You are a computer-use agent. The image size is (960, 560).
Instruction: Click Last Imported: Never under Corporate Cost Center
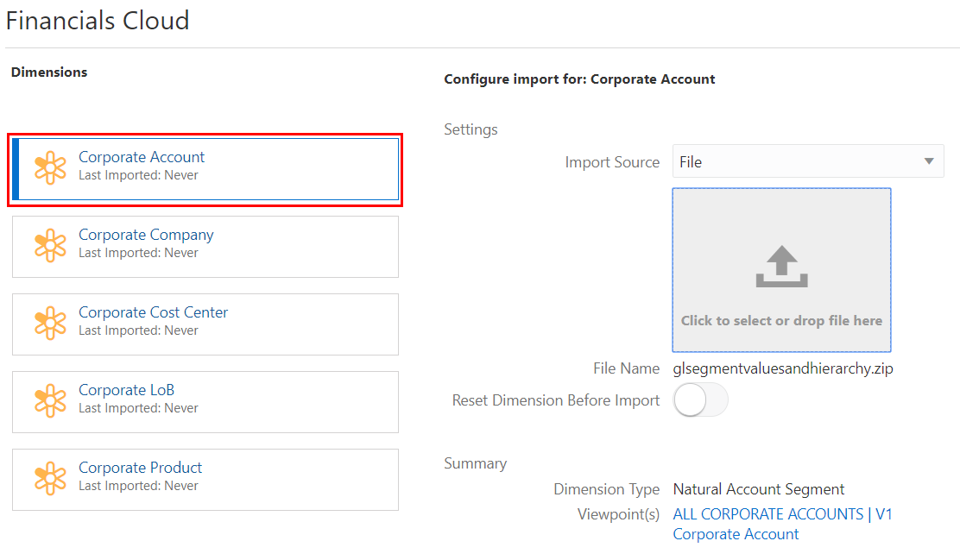point(138,330)
